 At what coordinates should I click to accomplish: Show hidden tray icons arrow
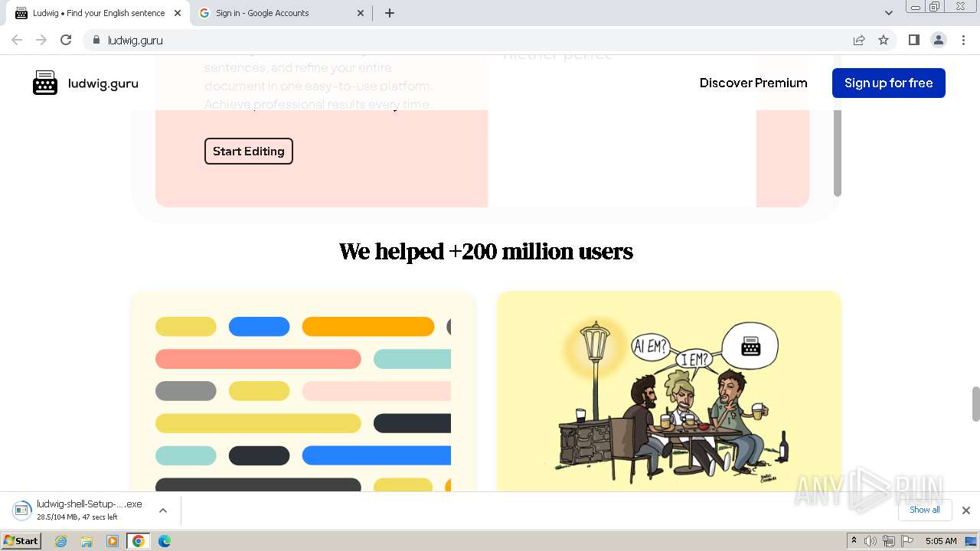854,541
